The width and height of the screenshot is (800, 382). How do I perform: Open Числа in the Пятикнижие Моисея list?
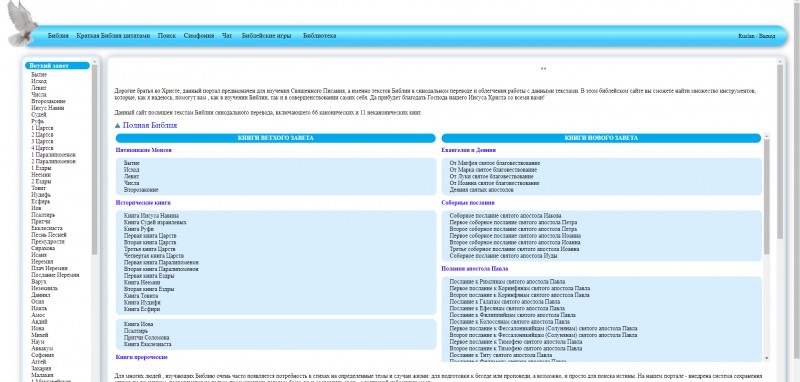click(131, 183)
